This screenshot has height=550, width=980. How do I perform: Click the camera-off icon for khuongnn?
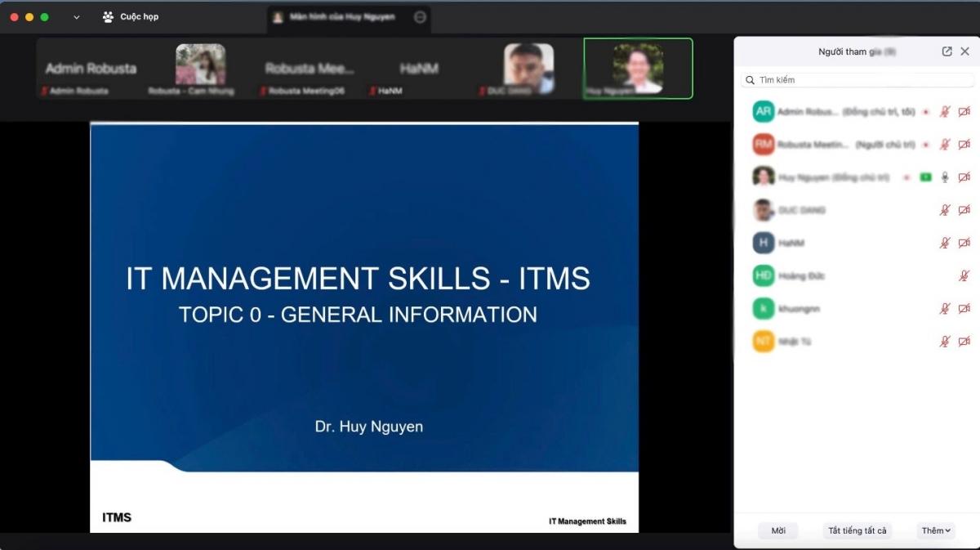964,309
